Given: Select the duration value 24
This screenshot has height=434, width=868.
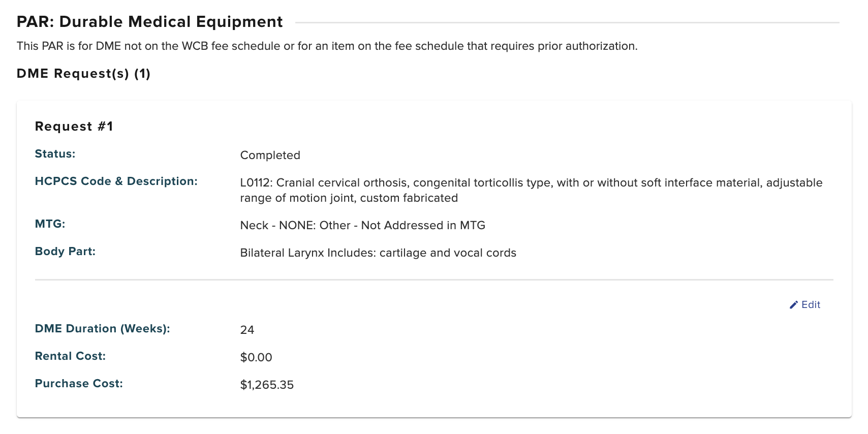Looking at the screenshot, I should pyautogui.click(x=247, y=330).
